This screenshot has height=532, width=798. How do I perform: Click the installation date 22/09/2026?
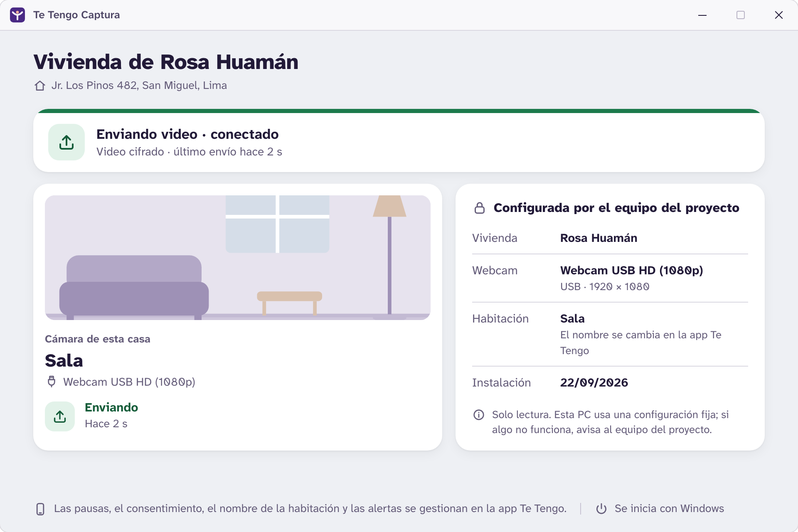594,383
